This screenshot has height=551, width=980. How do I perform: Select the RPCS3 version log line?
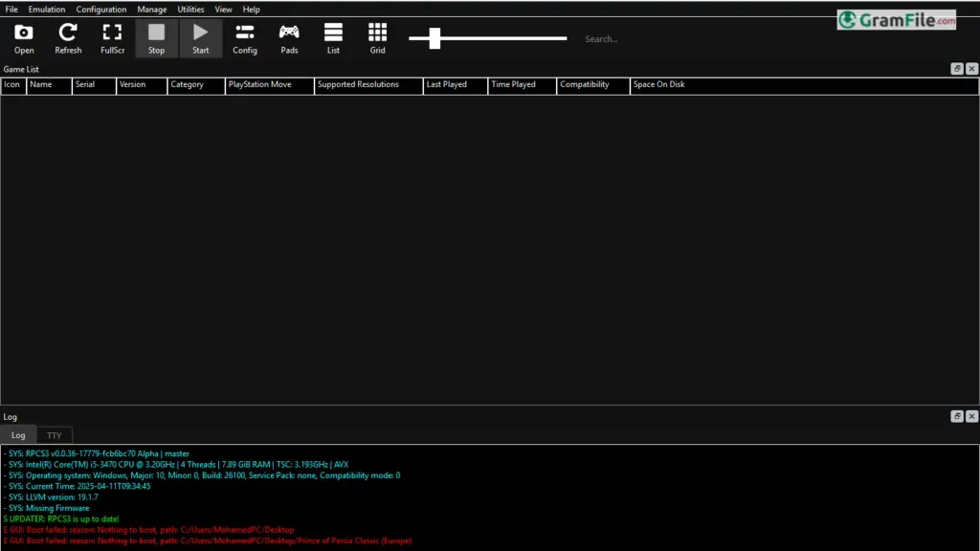(x=97, y=453)
